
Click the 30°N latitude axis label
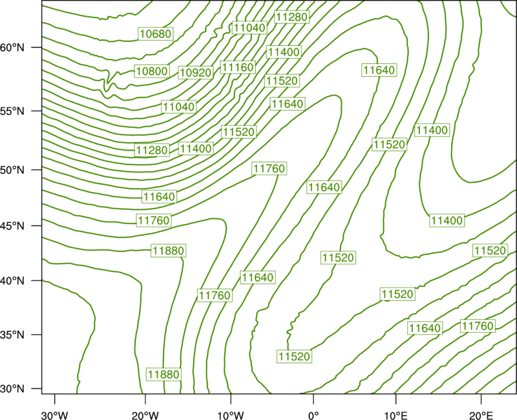12,389
